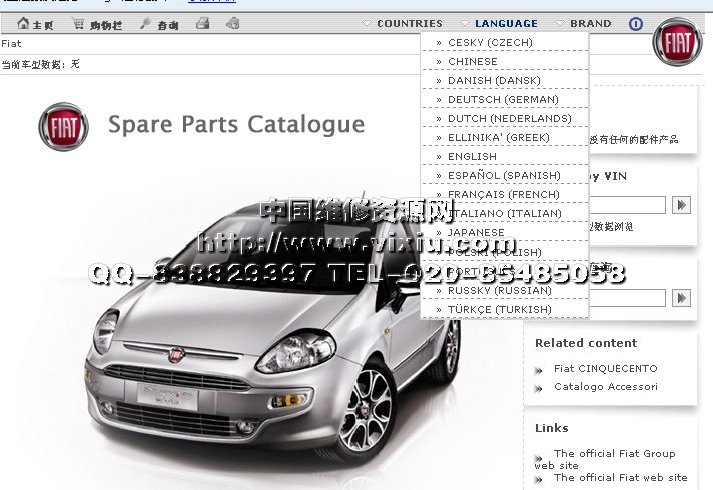Select ENGLISH from the language list
Screen dimensions: 713x490
coord(472,157)
